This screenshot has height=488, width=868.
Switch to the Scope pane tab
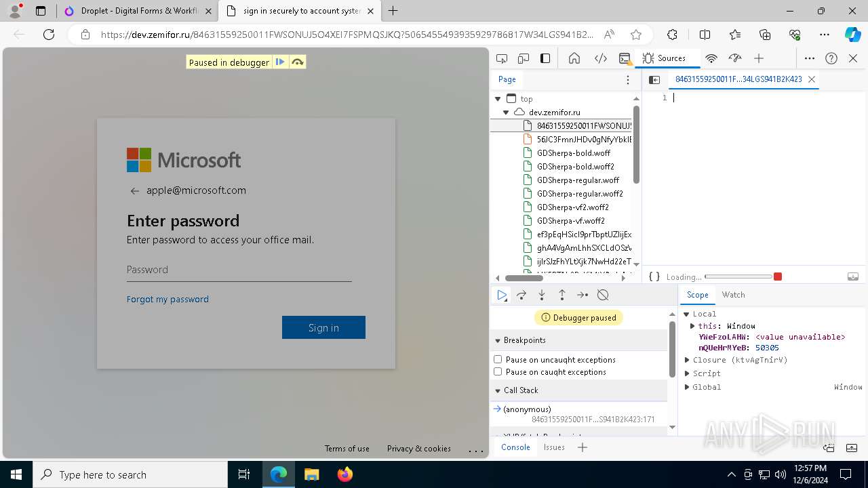tap(697, 295)
